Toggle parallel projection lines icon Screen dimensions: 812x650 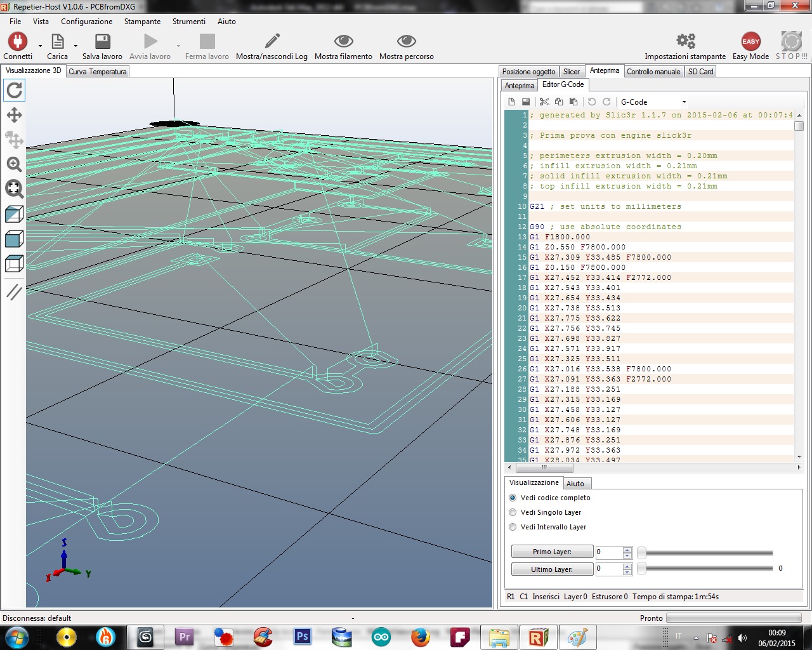point(14,292)
